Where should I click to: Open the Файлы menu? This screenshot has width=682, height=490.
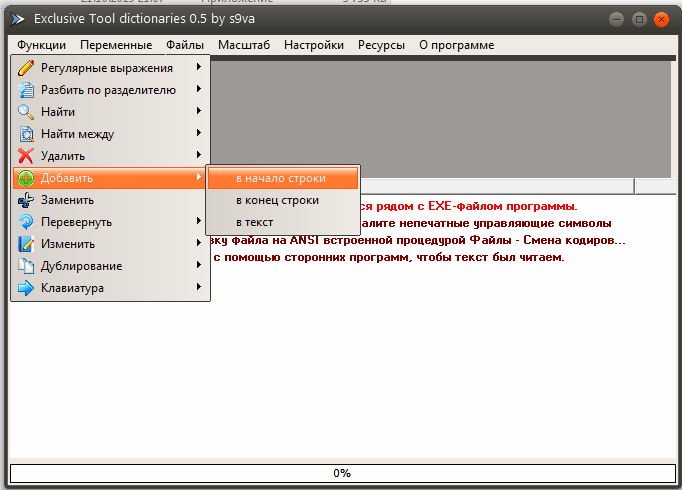185,45
